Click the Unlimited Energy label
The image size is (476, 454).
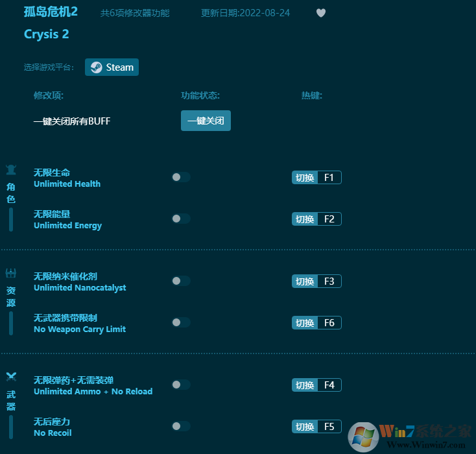click(67, 225)
